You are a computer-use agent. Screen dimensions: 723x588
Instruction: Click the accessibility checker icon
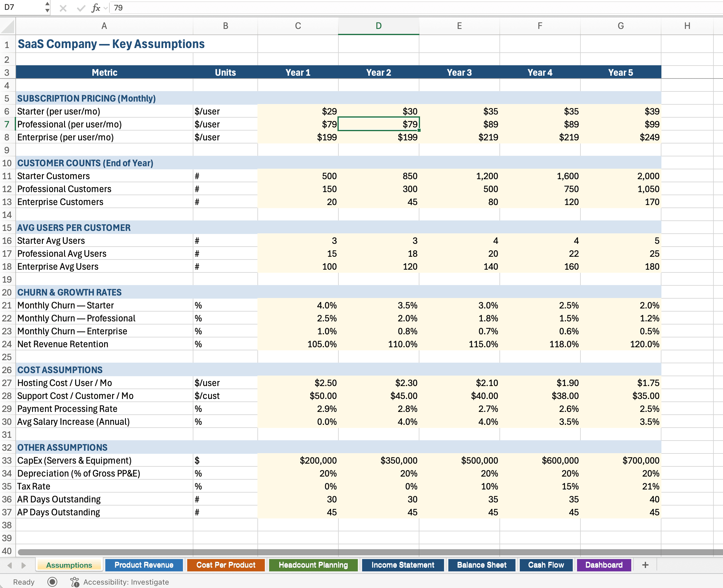tap(75, 582)
